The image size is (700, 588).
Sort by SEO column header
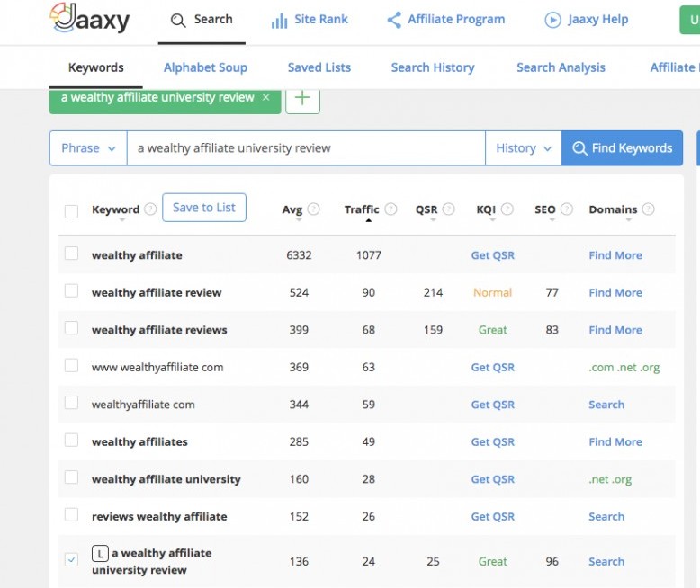[545, 209]
